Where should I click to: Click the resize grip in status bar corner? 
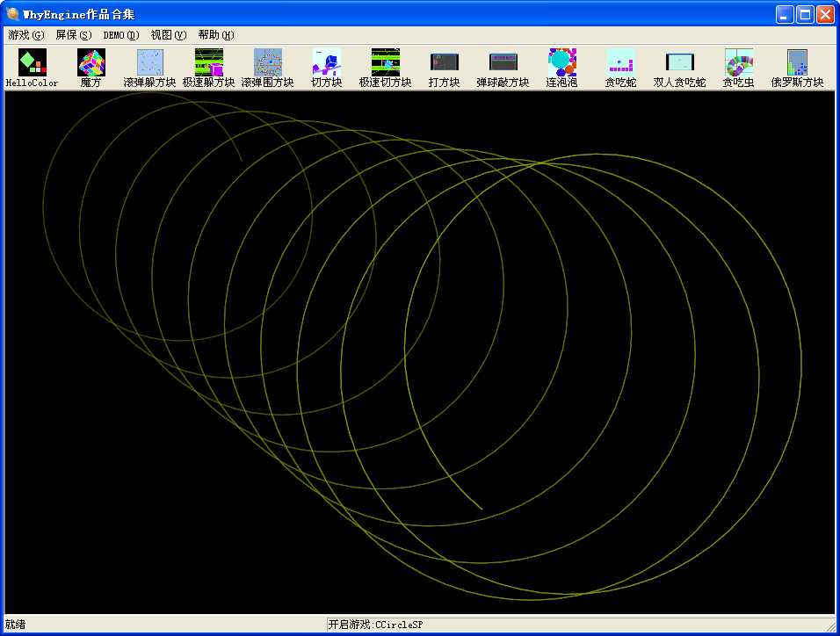(x=829, y=625)
